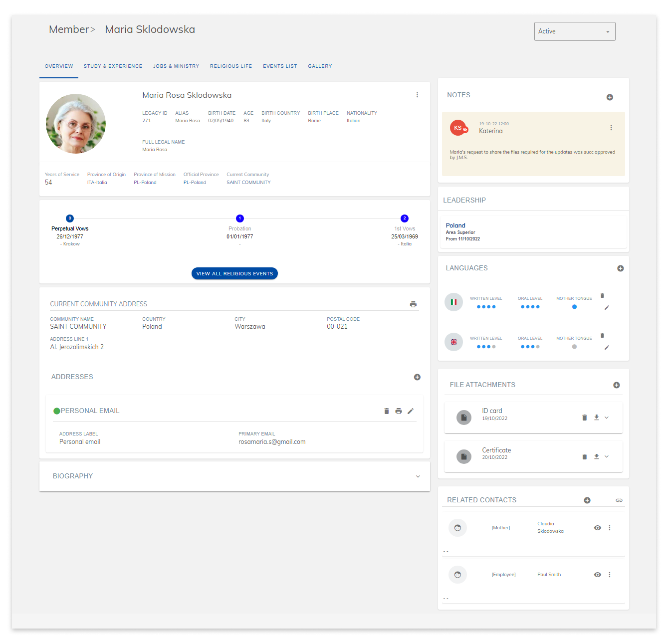Delete the ID card attachment
Image resolution: width=671 pixels, height=644 pixels.
tap(584, 417)
